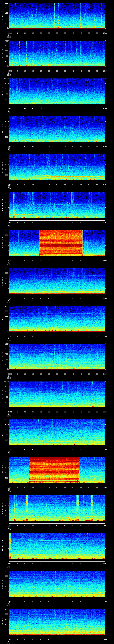Click the 8:30:00 start time label

tap(9, 639)
